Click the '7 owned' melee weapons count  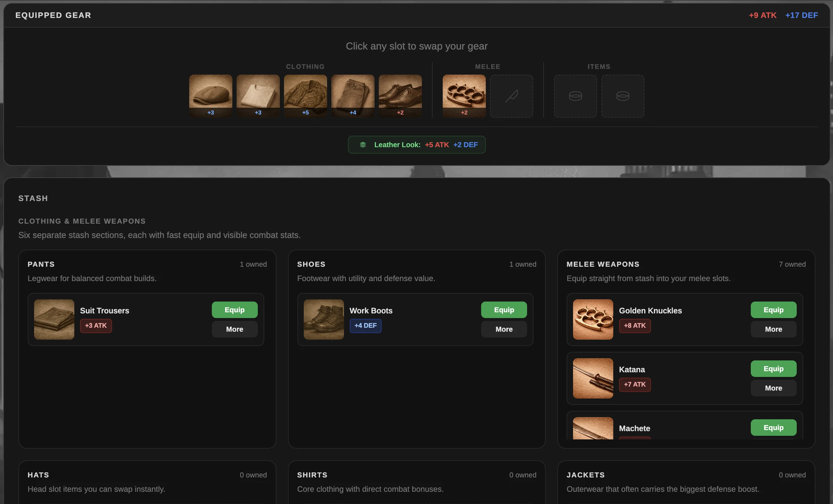click(x=792, y=264)
